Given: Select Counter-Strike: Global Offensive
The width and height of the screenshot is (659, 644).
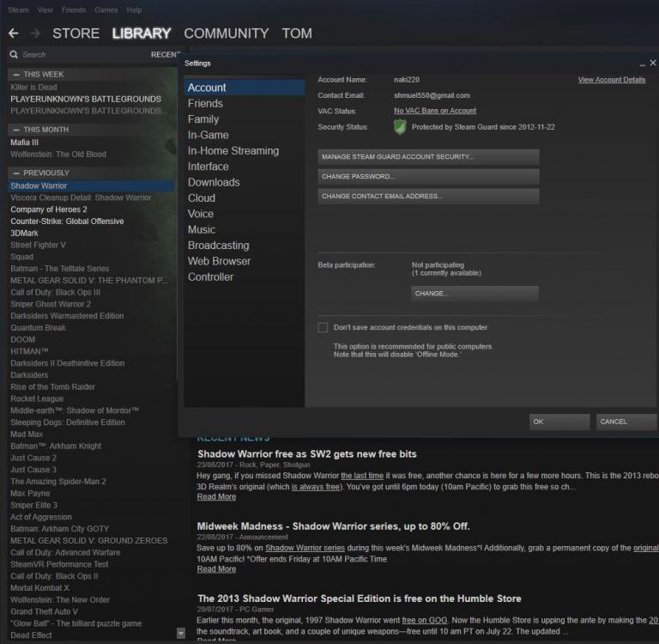Looking at the screenshot, I should [67, 222].
